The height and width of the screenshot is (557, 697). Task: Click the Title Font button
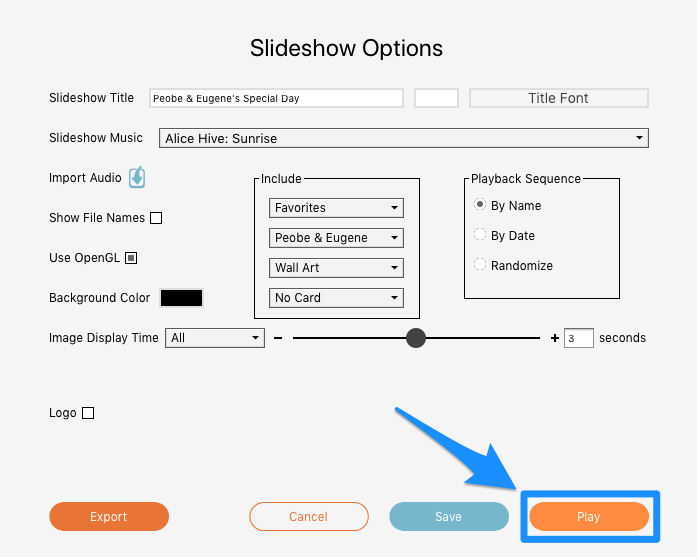559,98
